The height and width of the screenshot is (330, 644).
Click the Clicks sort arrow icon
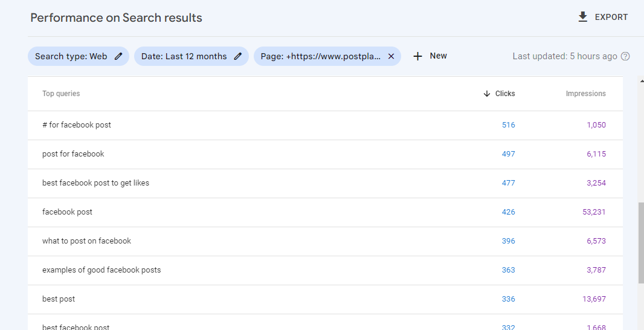(487, 94)
